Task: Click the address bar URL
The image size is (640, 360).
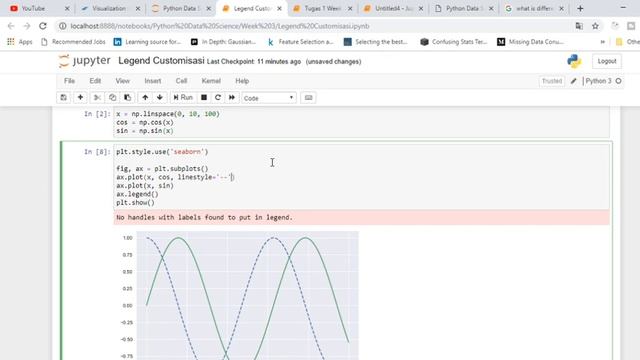Action: tap(220, 26)
